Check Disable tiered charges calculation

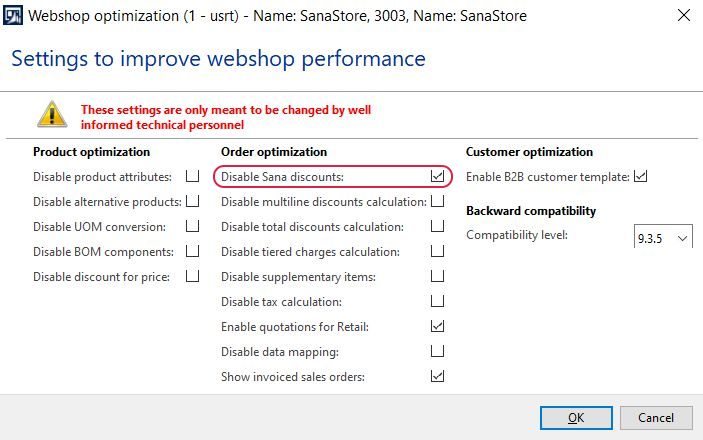pyautogui.click(x=437, y=251)
